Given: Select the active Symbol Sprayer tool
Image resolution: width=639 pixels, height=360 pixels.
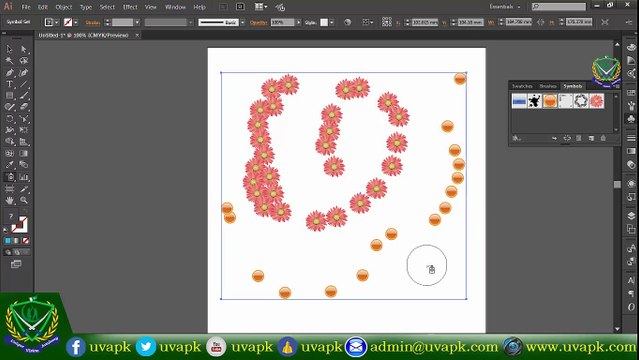Looking at the screenshot, I should [x=9, y=177].
